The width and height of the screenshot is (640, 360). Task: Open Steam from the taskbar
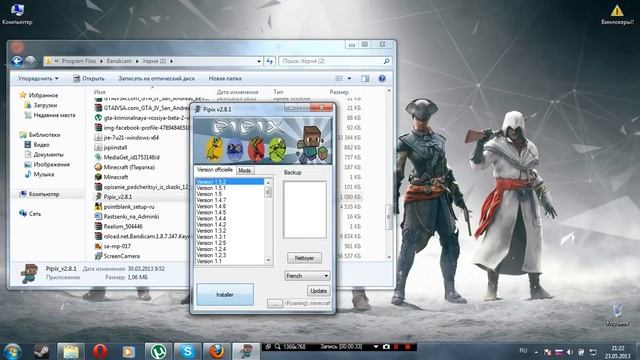[x=41, y=351]
